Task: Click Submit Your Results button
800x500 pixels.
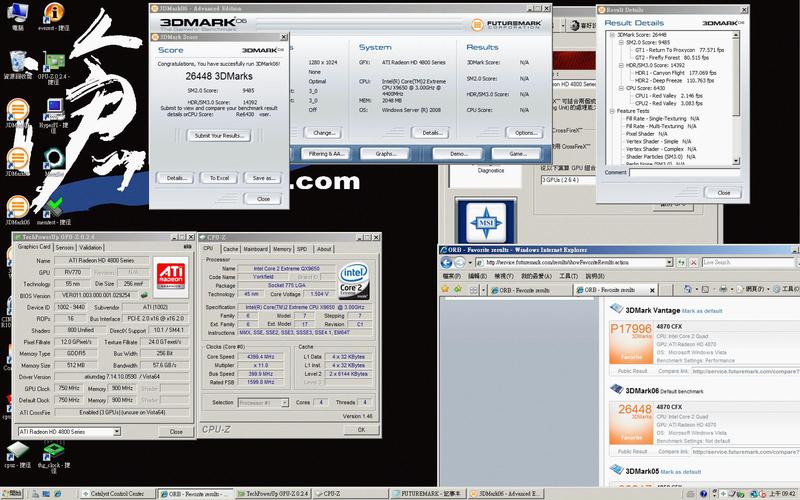Action: coord(219,136)
